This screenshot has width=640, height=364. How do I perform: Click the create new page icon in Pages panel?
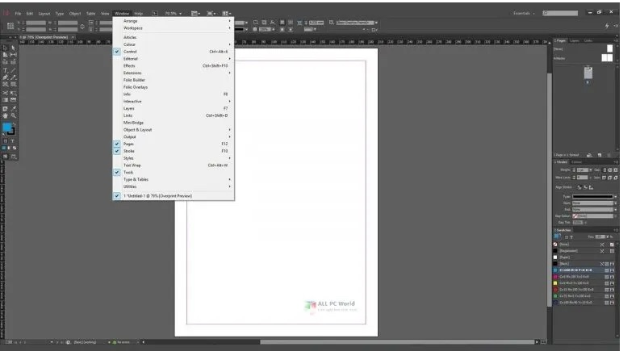pyautogui.click(x=600, y=155)
